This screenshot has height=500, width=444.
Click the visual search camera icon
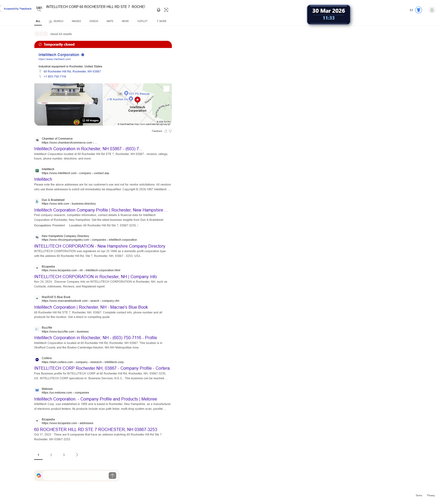click(x=166, y=10)
